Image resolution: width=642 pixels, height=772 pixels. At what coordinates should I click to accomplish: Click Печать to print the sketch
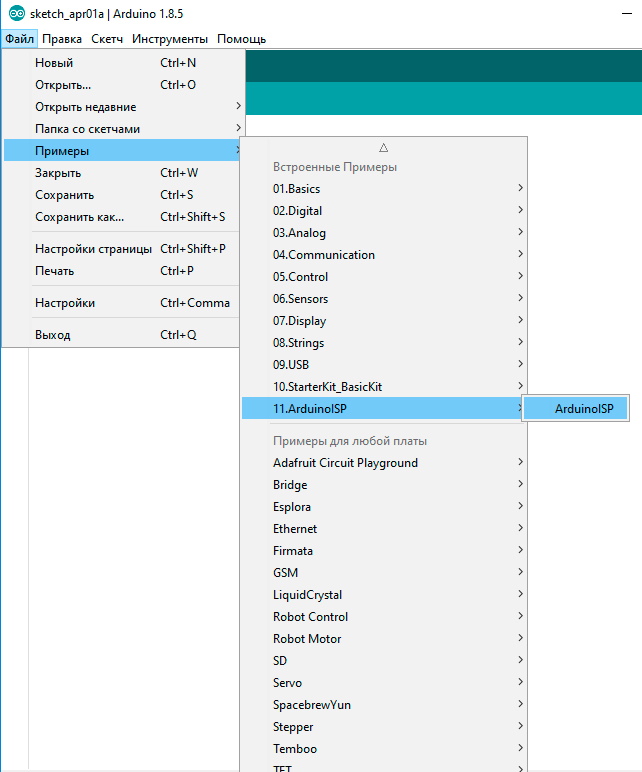point(55,271)
